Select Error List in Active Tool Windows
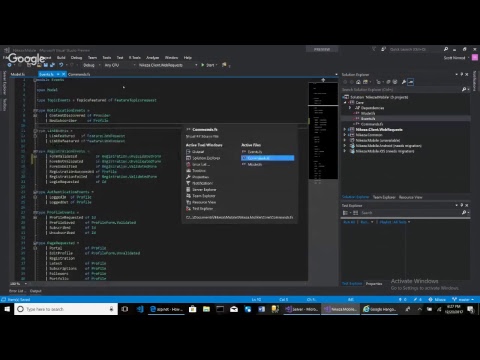This screenshot has height=360, width=480. [x=200, y=164]
